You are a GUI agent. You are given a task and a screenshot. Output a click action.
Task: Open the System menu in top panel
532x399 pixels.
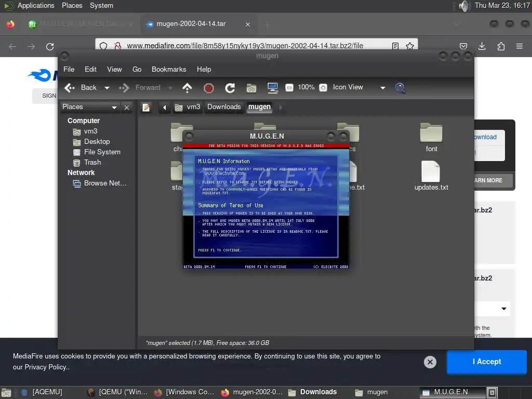tap(101, 5)
